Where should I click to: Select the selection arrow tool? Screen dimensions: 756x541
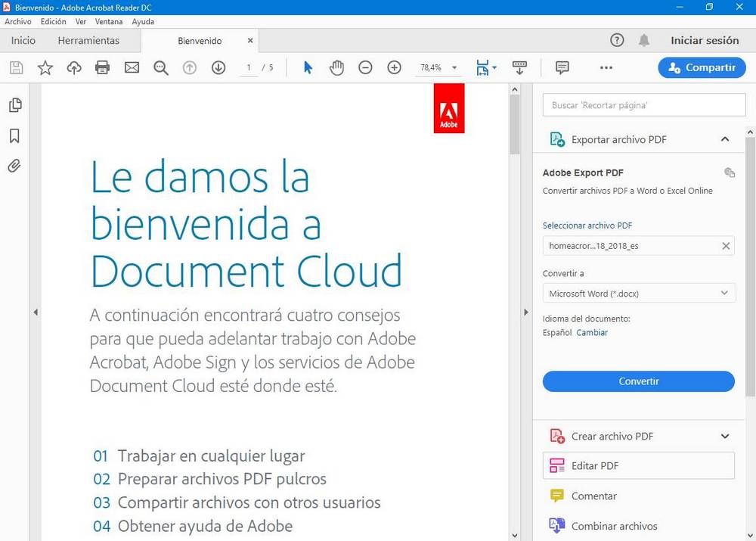pyautogui.click(x=307, y=67)
